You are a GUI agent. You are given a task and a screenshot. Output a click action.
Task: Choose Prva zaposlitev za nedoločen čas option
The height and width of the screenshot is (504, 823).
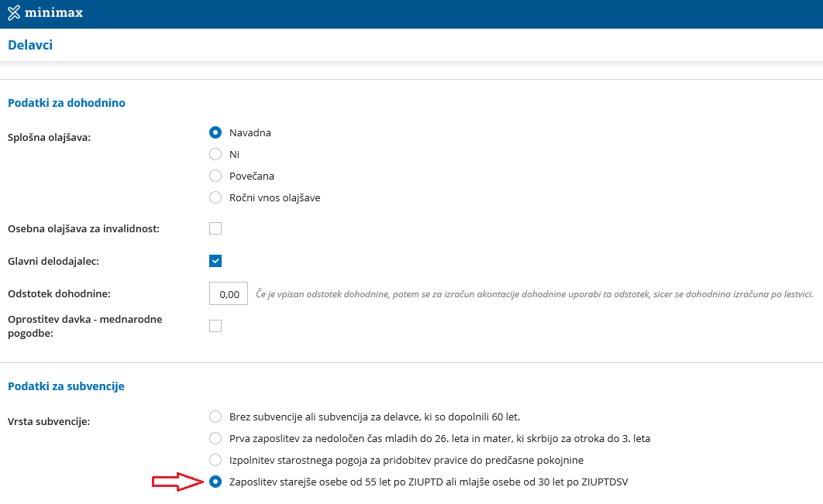point(215,438)
